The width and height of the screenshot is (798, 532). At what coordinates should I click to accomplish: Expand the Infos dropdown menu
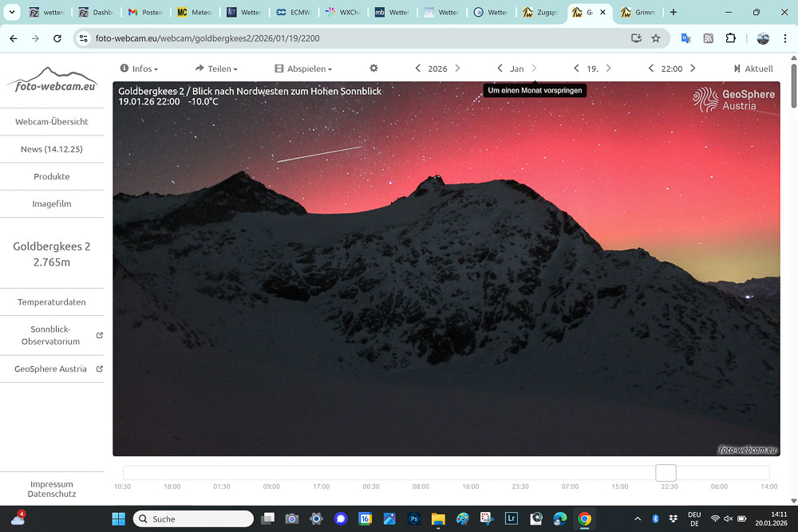coord(139,69)
